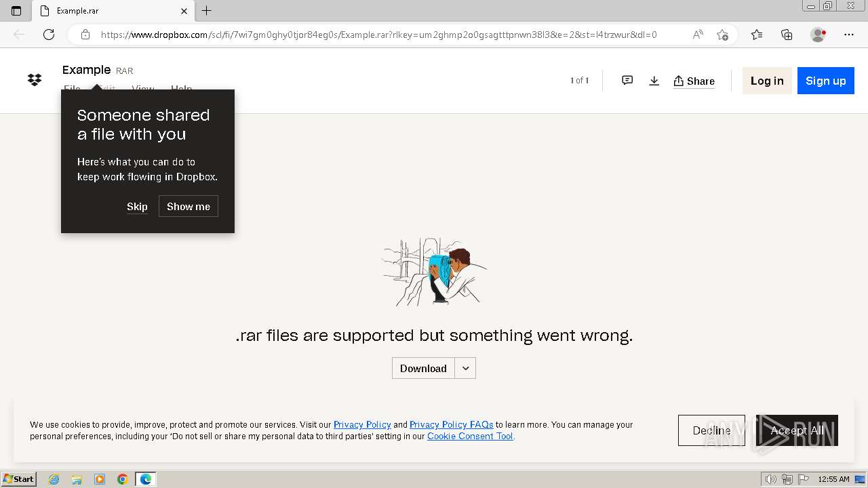Viewport: 868px width, 488px height.
Task: Go back with browser back arrow
Action: (x=19, y=35)
